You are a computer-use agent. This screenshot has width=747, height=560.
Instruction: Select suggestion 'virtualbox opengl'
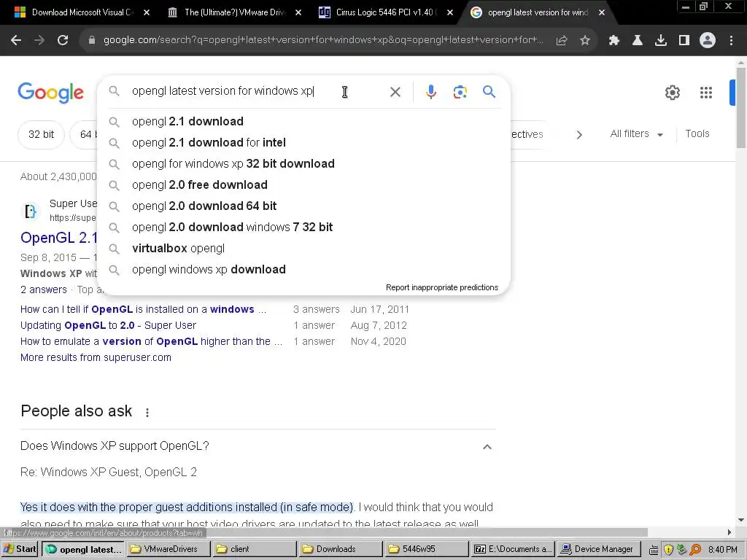(x=304, y=248)
